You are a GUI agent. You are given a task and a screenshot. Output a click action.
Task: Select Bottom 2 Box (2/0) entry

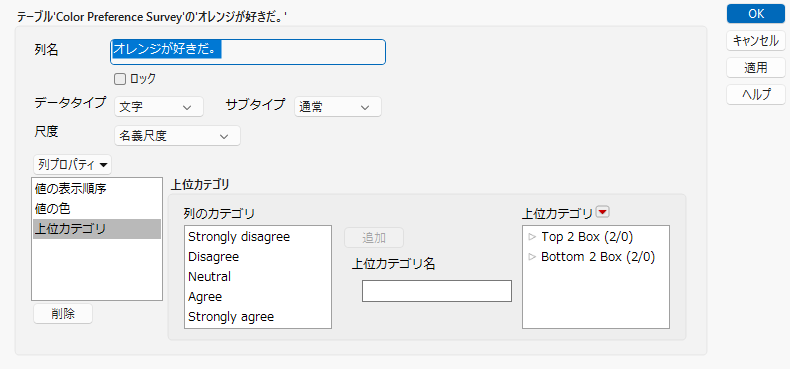click(x=598, y=257)
